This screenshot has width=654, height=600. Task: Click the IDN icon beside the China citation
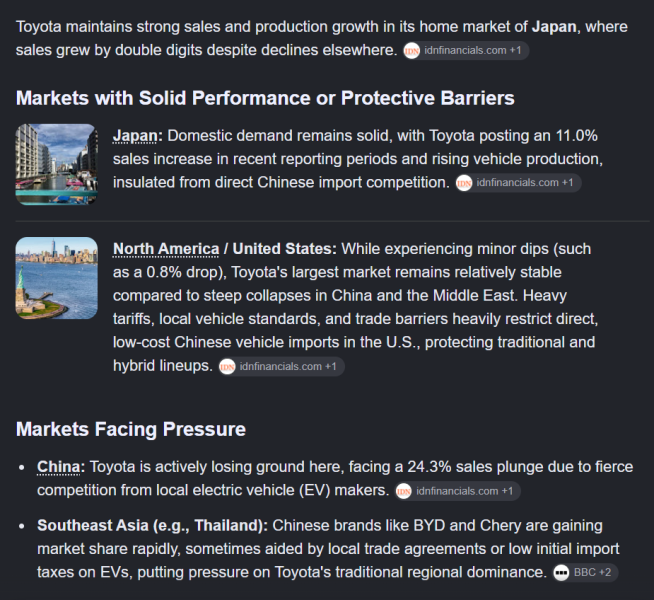403,492
